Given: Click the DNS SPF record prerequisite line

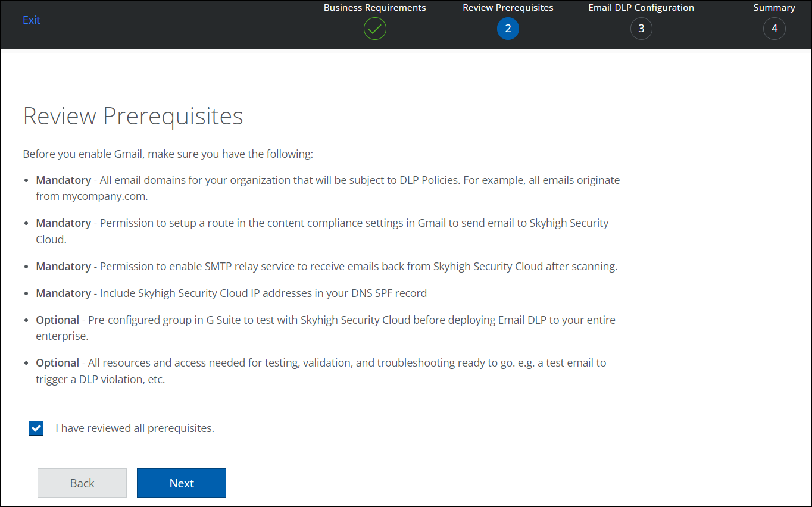Looking at the screenshot, I should [231, 293].
